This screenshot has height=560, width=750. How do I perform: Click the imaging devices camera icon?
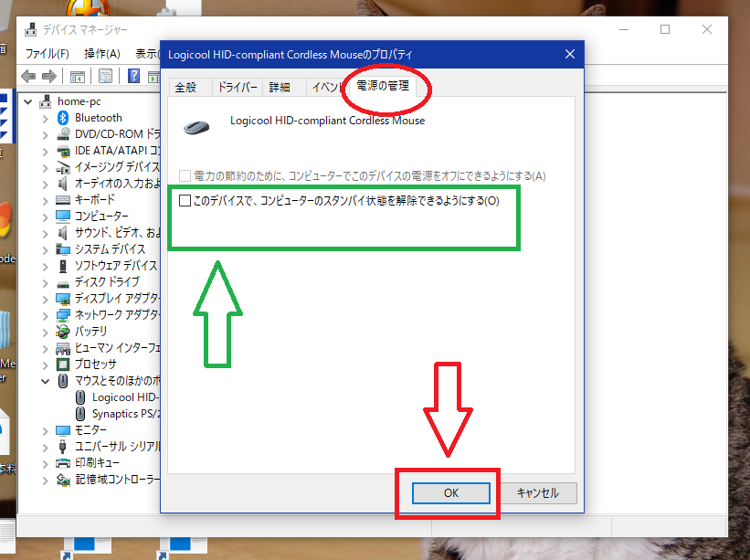pos(63,167)
